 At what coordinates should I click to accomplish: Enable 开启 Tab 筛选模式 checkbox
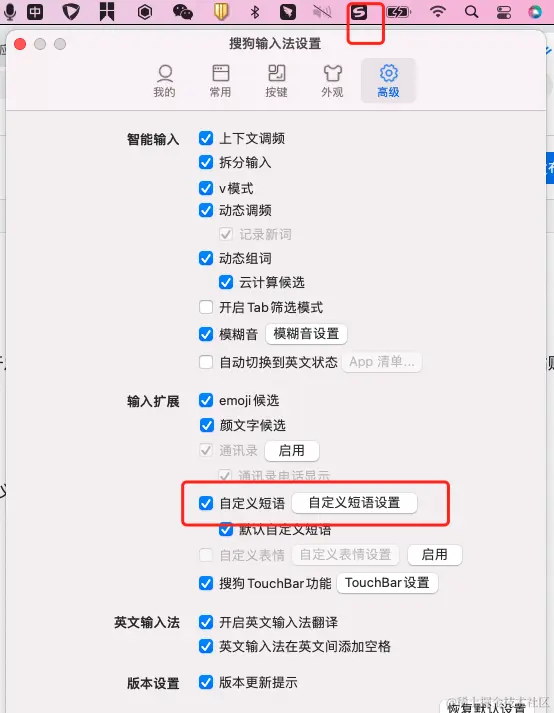click(x=206, y=307)
